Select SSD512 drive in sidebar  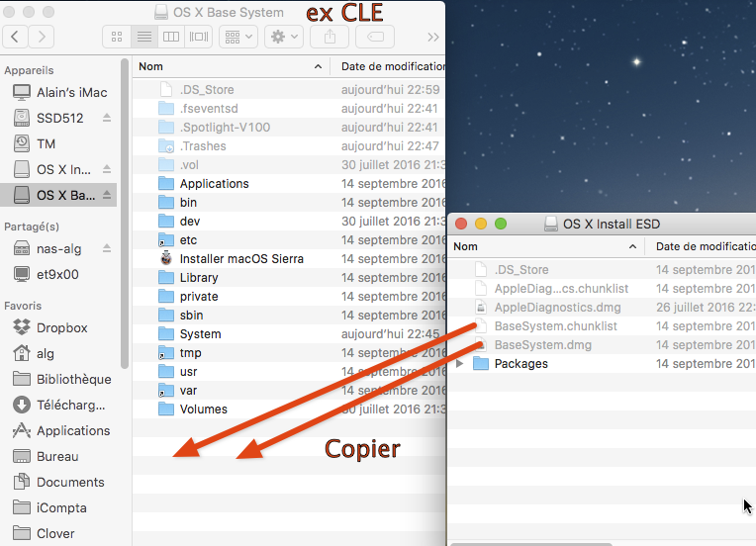(60, 118)
